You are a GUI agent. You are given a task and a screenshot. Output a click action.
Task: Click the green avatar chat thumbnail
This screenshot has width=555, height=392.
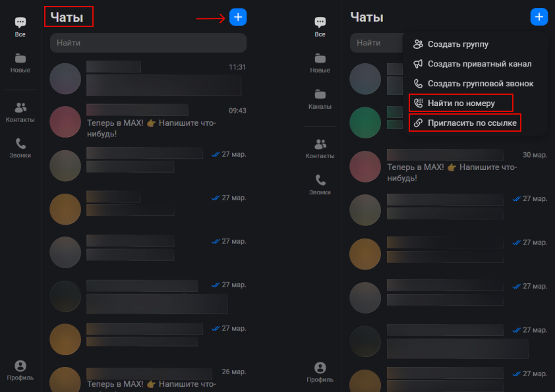tap(365, 123)
